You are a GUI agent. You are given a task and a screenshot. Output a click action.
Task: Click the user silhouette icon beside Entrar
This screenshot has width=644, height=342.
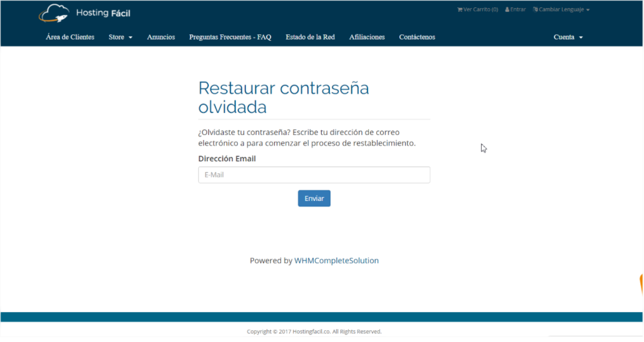pos(507,10)
